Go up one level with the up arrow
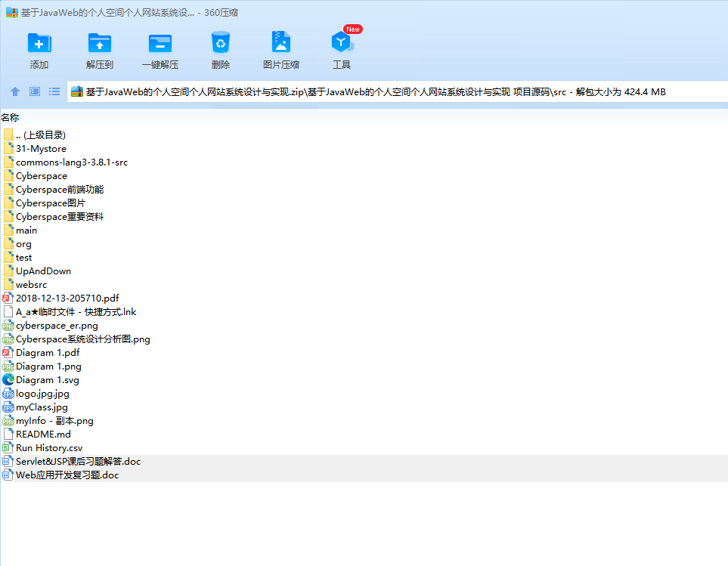 (15, 91)
